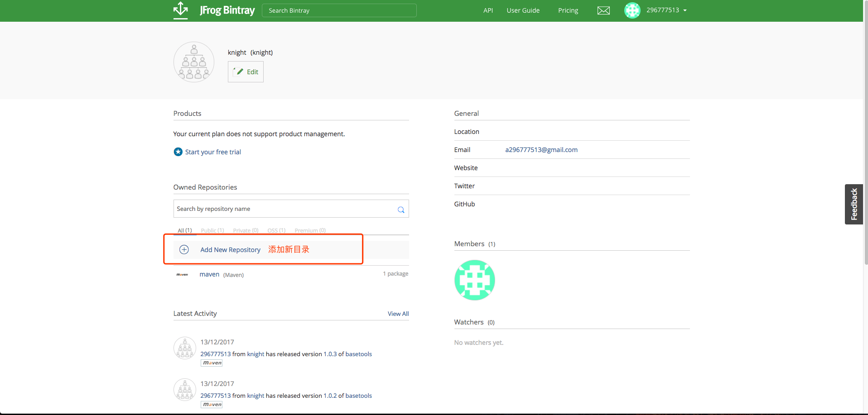The height and width of the screenshot is (415, 868).
Task: Open the Pricing page
Action: [x=568, y=10]
